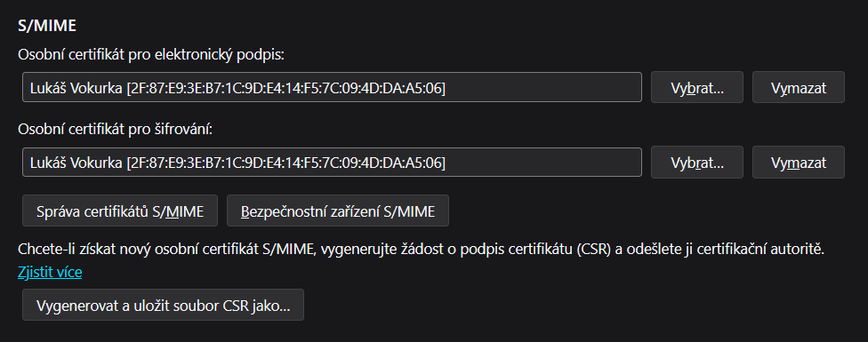Focus the encryption certificate text field
Screen dimensions: 868x342
click(332, 163)
